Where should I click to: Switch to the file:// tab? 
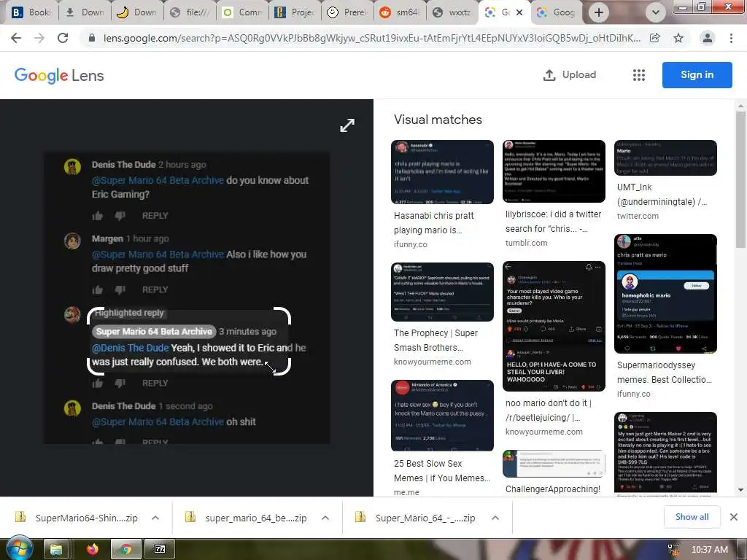tap(190, 12)
